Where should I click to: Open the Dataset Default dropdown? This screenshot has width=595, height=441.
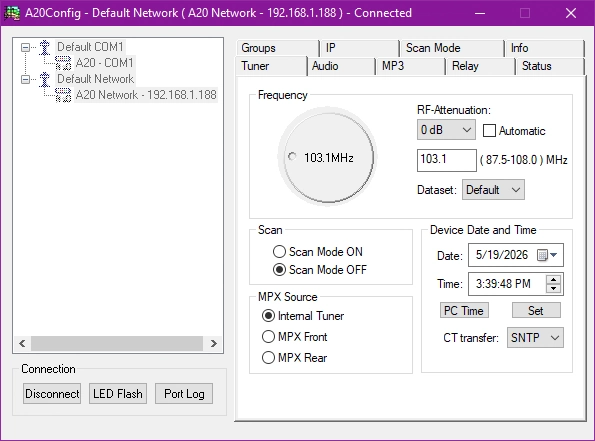(493, 190)
